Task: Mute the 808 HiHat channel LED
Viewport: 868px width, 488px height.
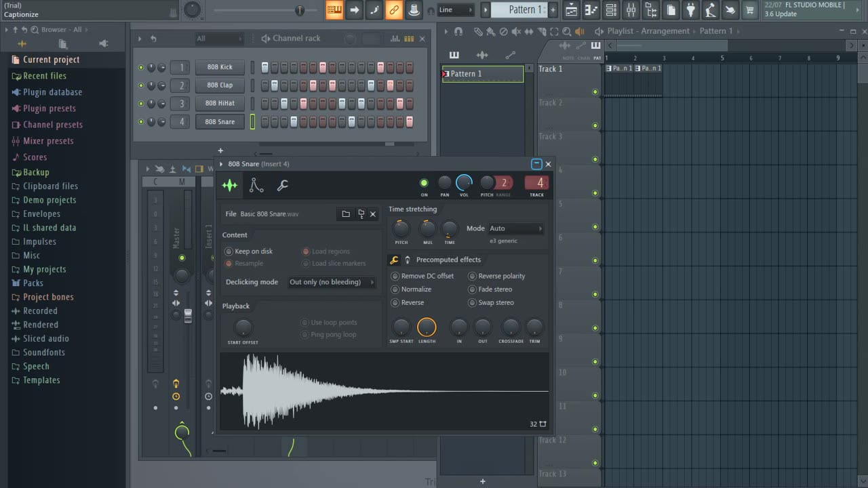Action: pos(141,104)
